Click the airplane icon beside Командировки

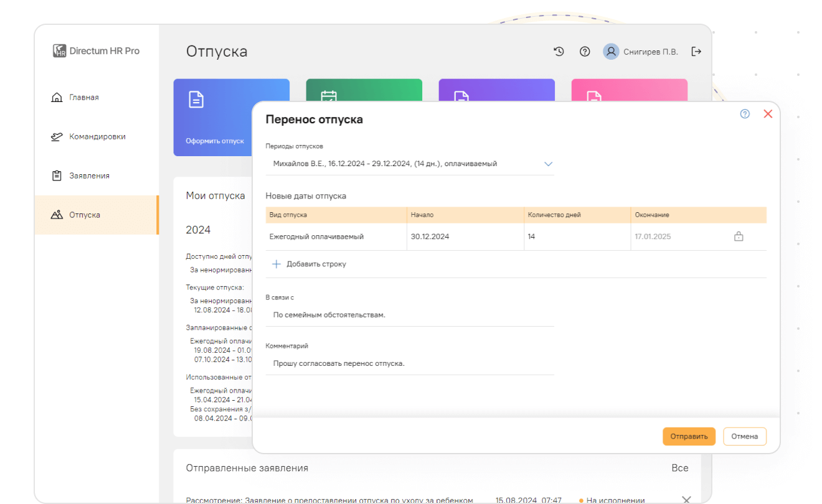click(x=57, y=137)
